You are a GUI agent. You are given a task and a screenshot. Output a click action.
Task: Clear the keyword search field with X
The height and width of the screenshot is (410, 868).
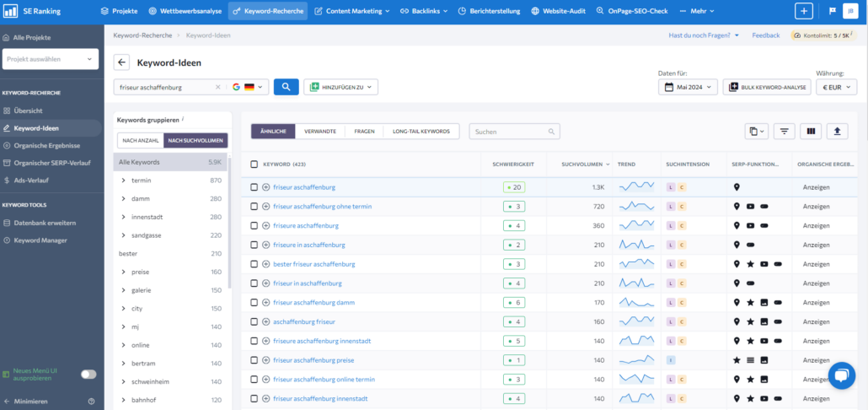pyautogui.click(x=217, y=87)
